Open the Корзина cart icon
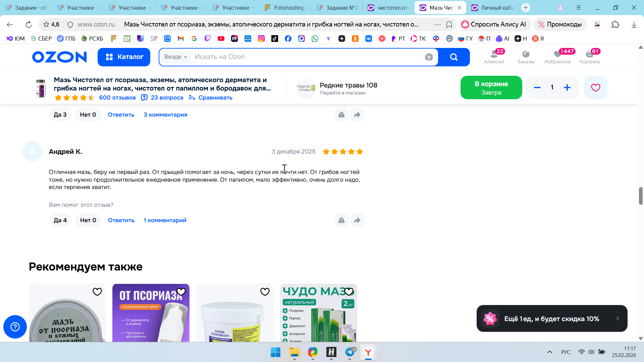This screenshot has height=362, width=644. pos(589,56)
